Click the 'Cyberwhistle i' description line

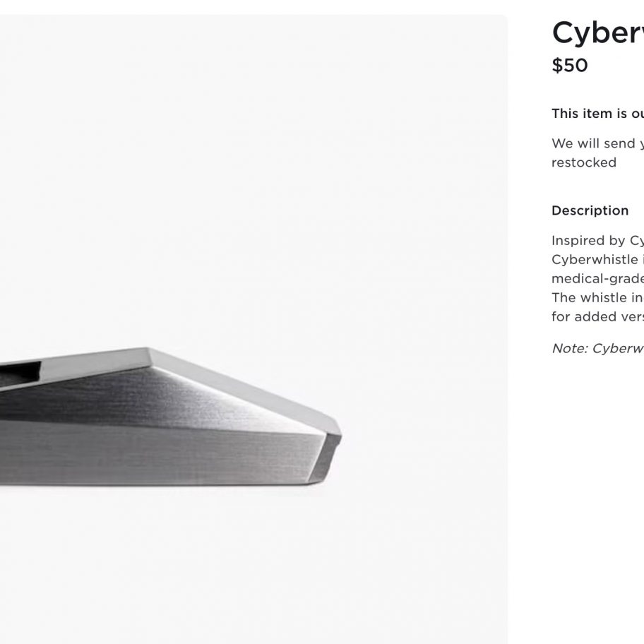(x=597, y=260)
